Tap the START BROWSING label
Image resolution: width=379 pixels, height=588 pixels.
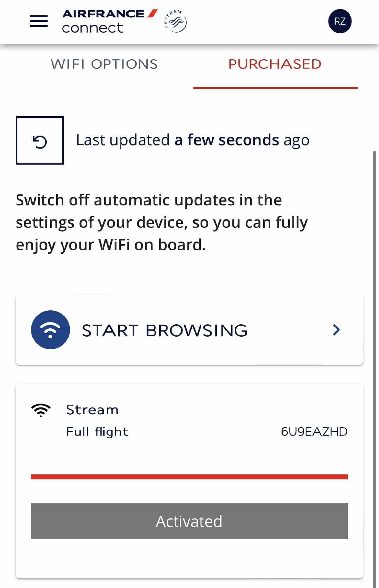165,330
